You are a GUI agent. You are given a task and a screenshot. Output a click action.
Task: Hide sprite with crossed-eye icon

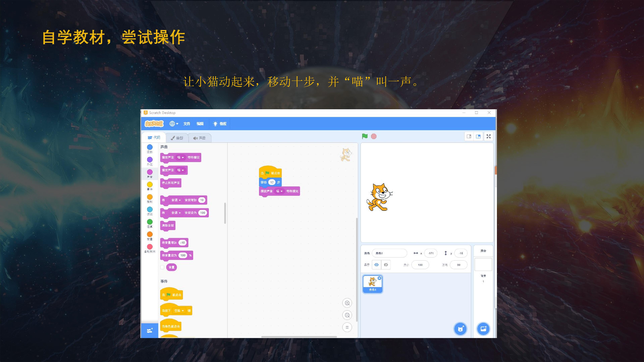(386, 265)
